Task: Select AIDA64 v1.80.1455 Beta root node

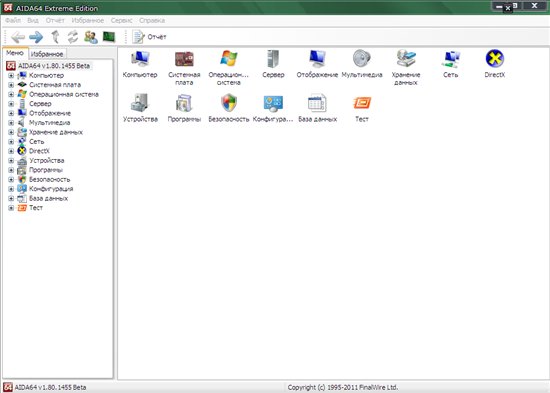Action: pos(54,66)
